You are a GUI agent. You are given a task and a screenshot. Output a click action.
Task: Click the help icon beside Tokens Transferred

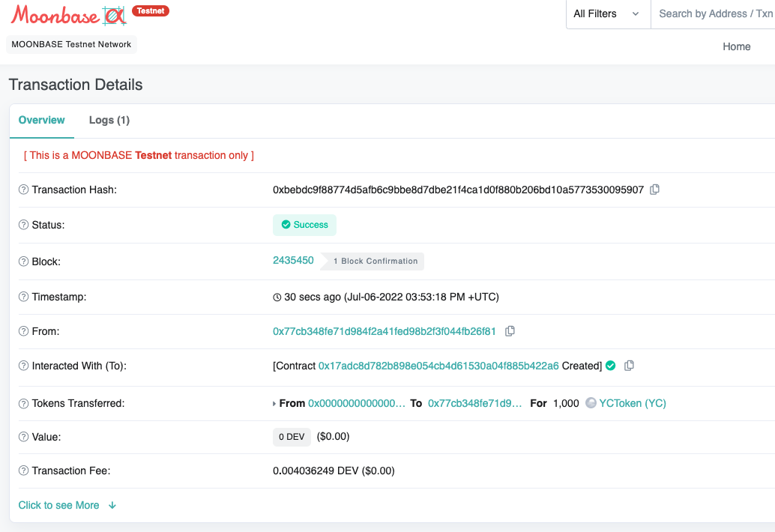click(23, 404)
